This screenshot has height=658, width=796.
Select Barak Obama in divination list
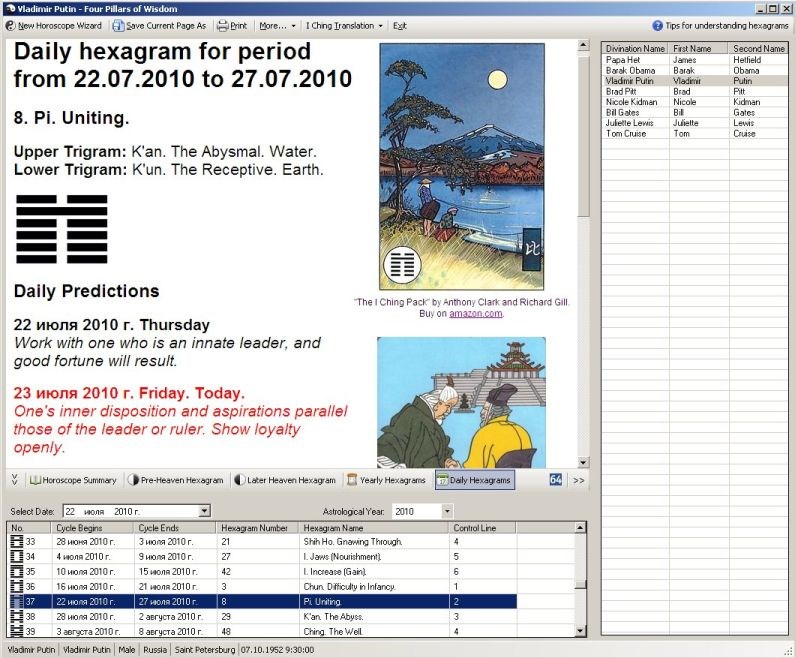point(694,70)
